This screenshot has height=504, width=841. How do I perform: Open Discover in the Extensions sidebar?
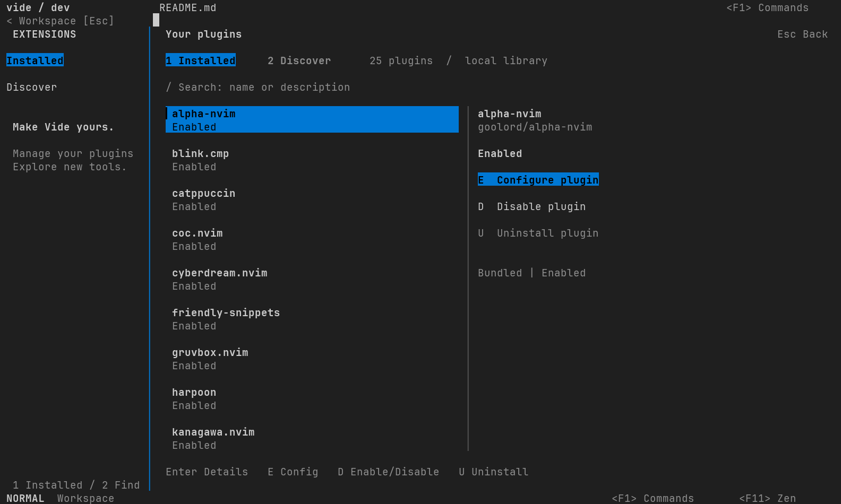tap(32, 87)
